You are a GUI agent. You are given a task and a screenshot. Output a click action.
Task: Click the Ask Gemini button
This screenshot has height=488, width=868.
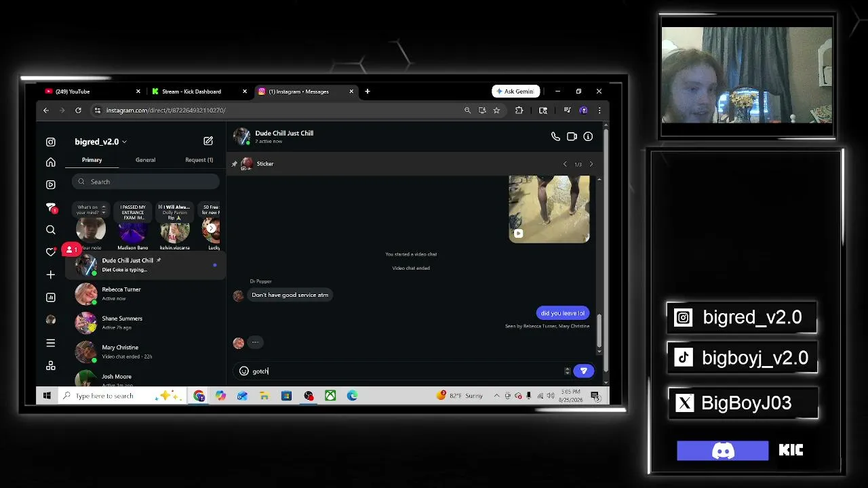pos(516,91)
